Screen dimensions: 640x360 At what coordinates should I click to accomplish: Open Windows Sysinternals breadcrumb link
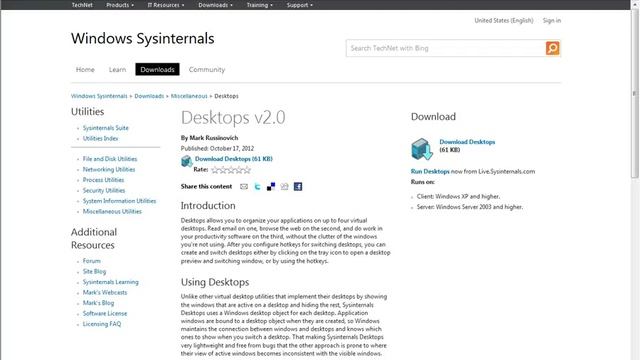pyautogui.click(x=99, y=96)
